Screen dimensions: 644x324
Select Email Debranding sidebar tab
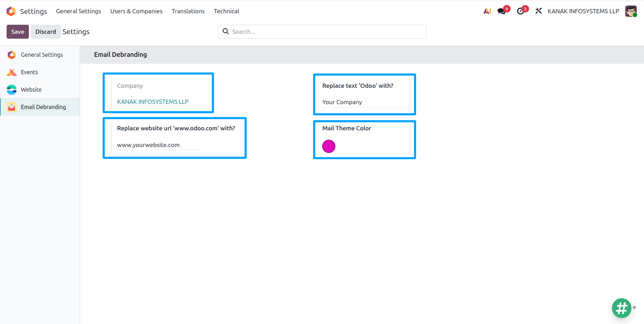click(40, 107)
